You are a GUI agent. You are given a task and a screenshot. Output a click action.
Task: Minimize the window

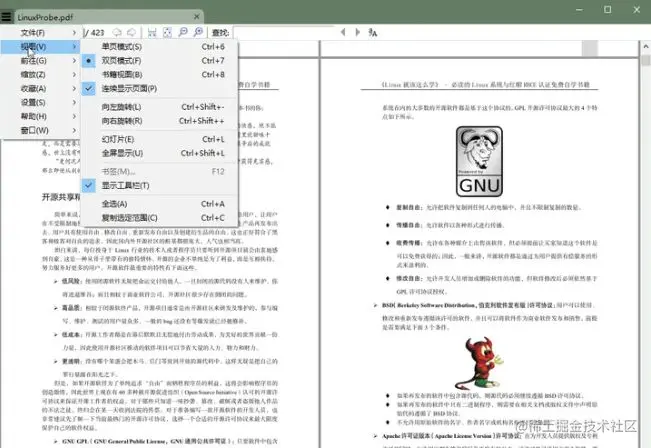tap(579, 9)
